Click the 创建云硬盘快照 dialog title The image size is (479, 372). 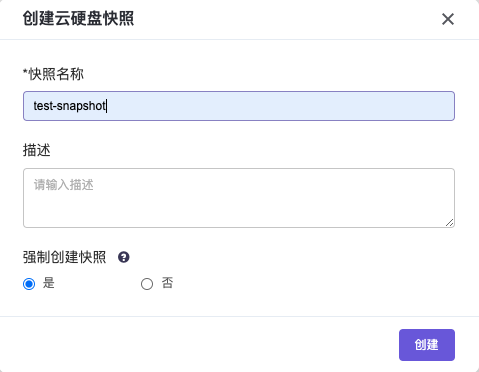point(78,18)
